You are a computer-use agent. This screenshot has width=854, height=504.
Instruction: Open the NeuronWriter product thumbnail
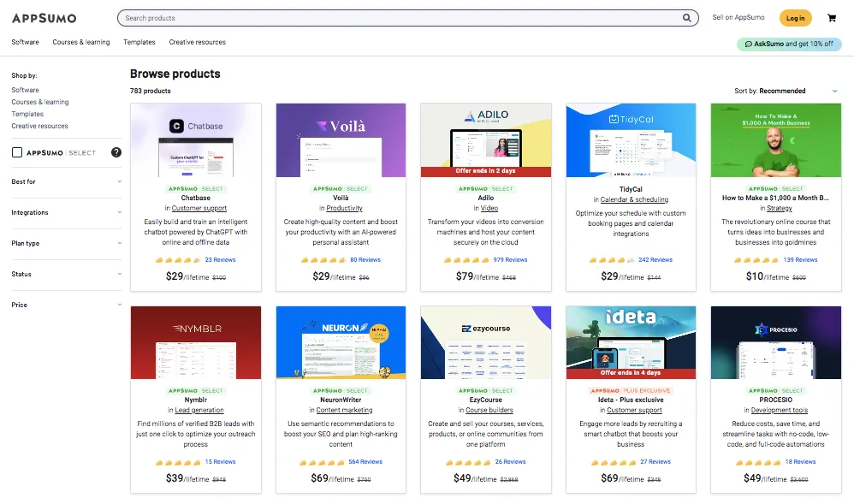click(341, 342)
